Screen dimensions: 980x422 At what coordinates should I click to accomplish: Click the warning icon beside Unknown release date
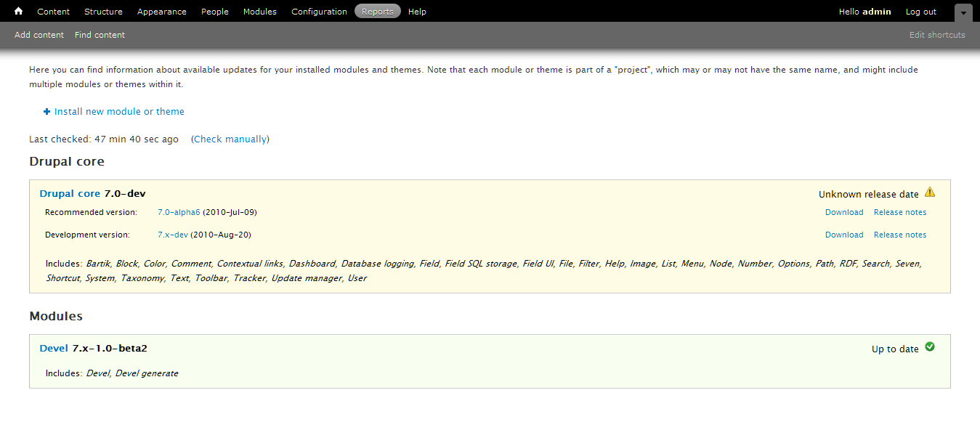click(x=930, y=192)
